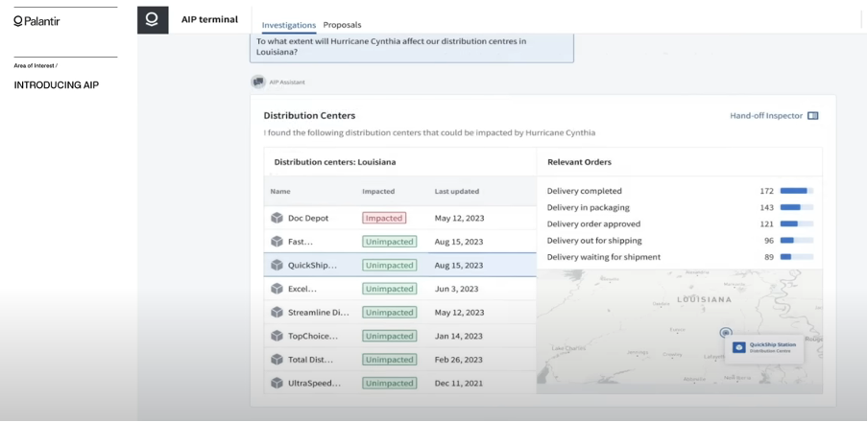Click the Delivery order approved label
Viewport: 868px width, 422px height.
(593, 224)
